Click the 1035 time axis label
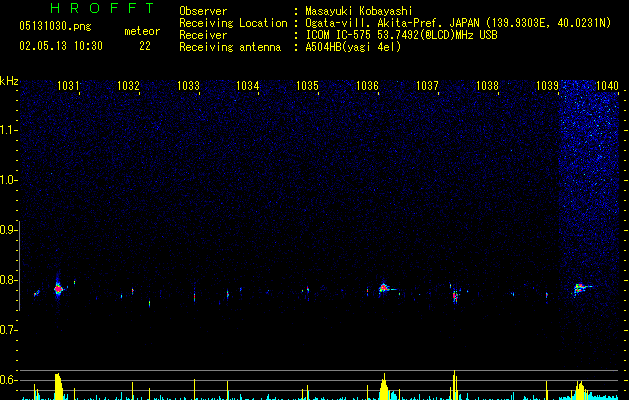 pos(307,85)
